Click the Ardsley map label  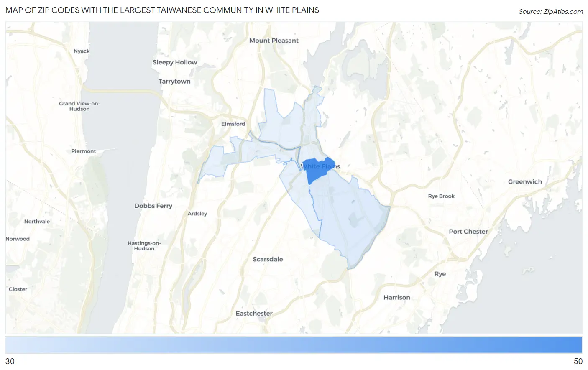pyautogui.click(x=197, y=214)
